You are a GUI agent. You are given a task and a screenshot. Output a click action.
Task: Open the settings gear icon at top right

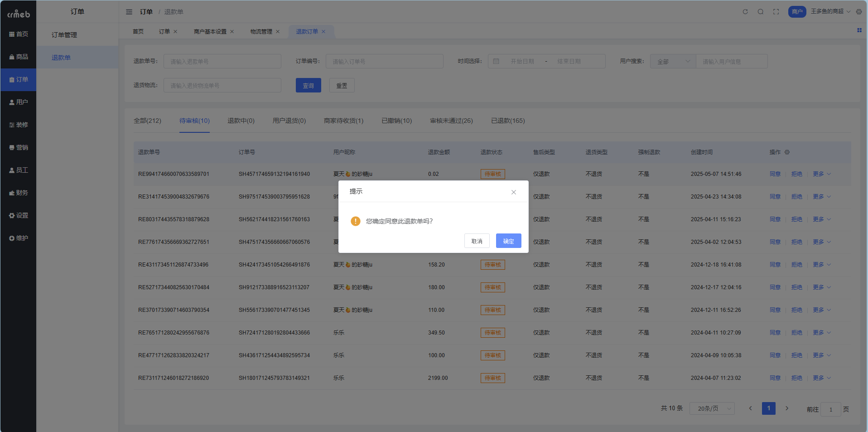point(859,12)
